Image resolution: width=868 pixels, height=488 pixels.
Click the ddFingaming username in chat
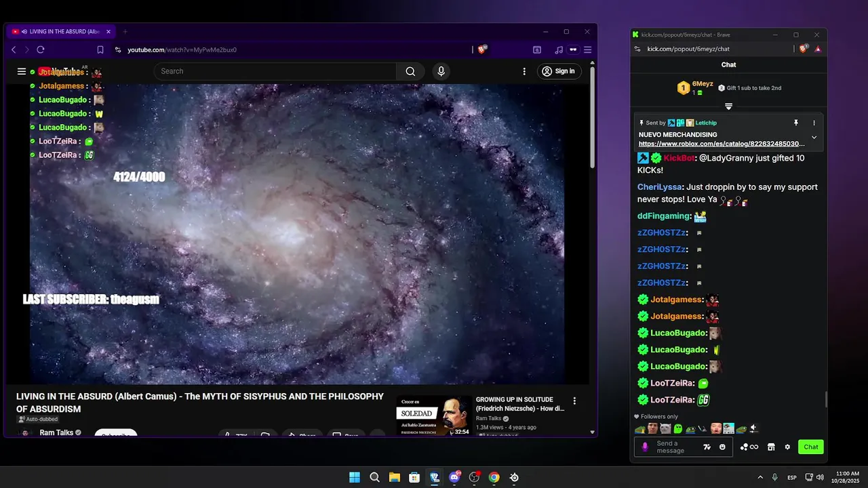[x=664, y=216]
